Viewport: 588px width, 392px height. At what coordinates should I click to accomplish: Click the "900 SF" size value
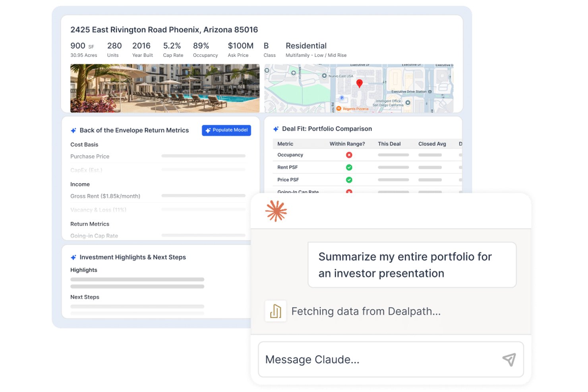[82, 46]
